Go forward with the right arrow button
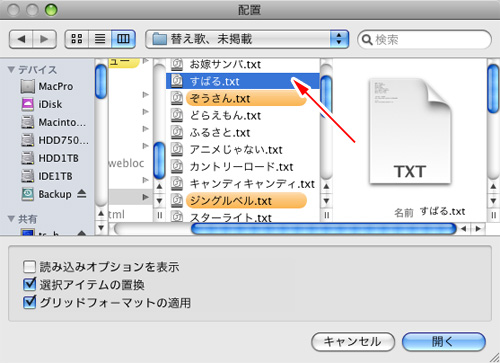 pyautogui.click(x=44, y=39)
